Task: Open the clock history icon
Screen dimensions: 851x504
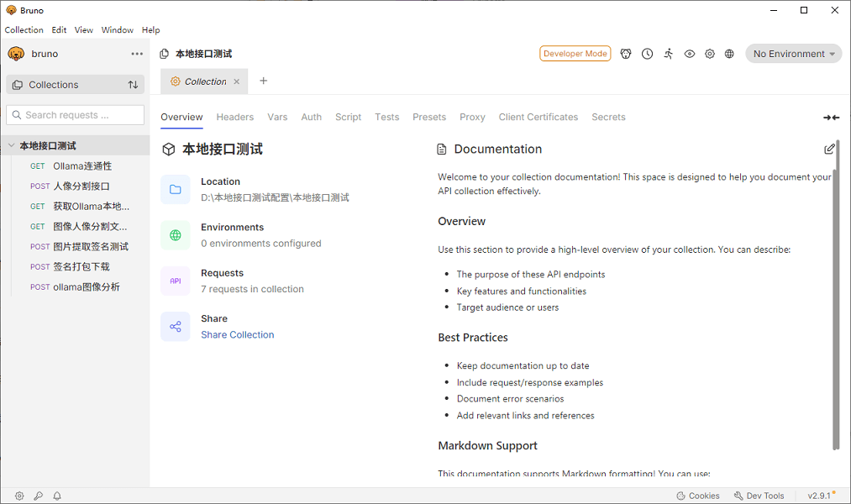Action: pyautogui.click(x=647, y=54)
